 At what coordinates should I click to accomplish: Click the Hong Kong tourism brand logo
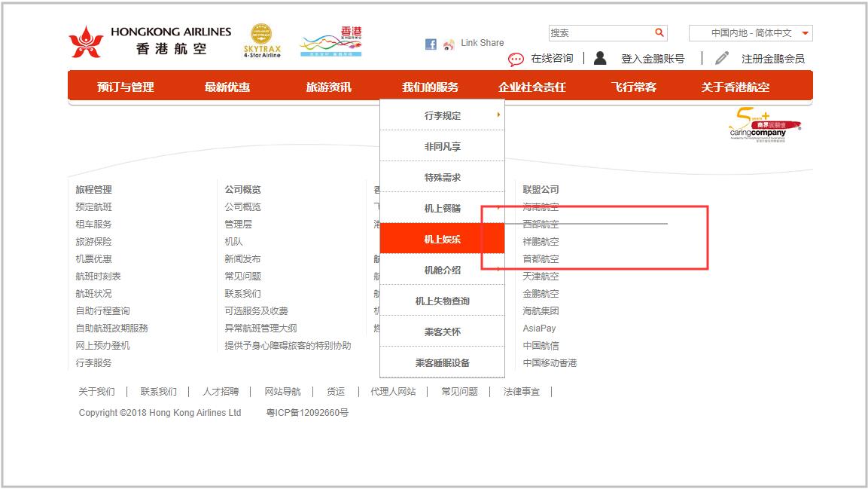(331, 41)
